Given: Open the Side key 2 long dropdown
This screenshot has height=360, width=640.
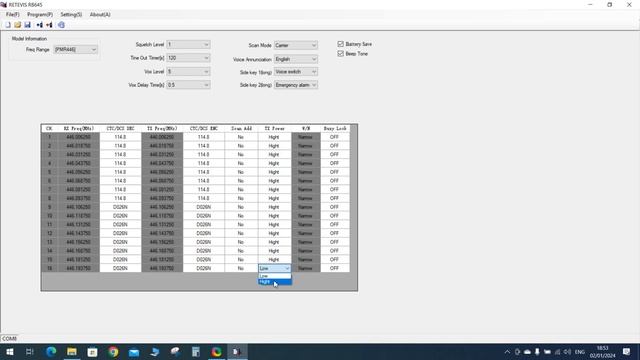Looking at the screenshot, I should 296,85.
